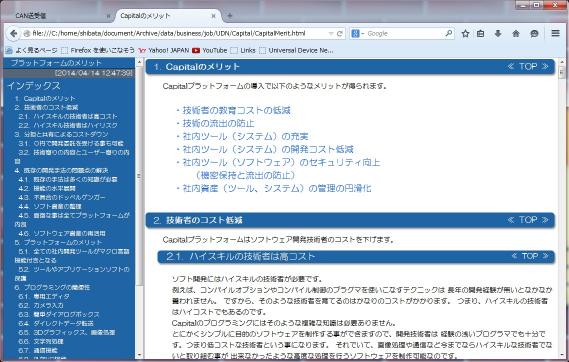
Task: Open the downloads arrow icon
Action: coord(498,33)
